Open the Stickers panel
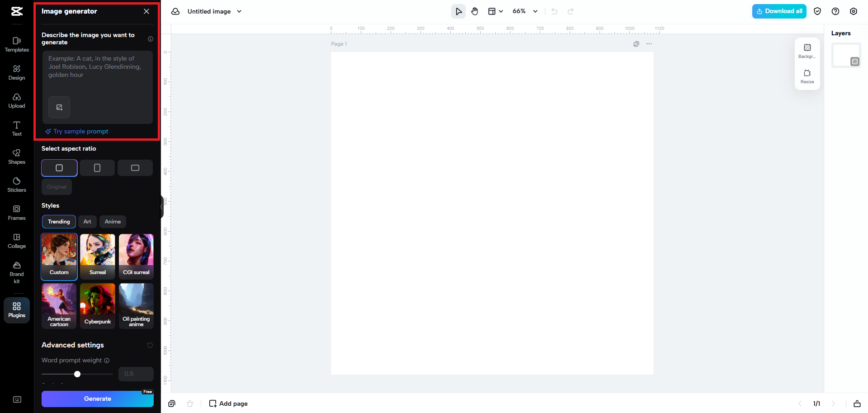The width and height of the screenshot is (868, 413). tap(16, 185)
